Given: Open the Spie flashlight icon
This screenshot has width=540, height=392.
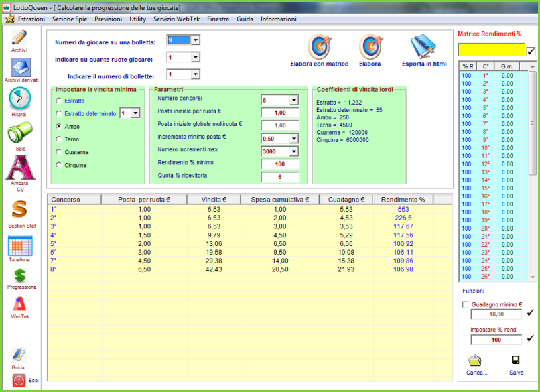Looking at the screenshot, I should [x=20, y=132].
